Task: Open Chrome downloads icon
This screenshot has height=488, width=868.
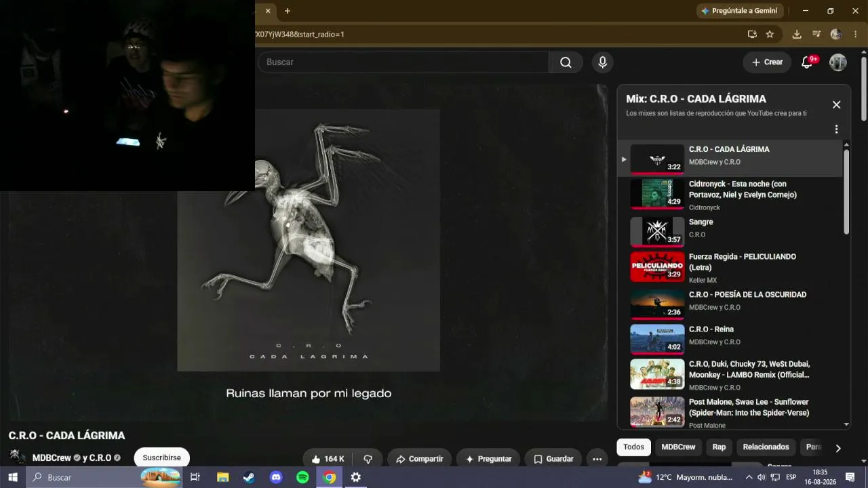Action: (x=797, y=34)
